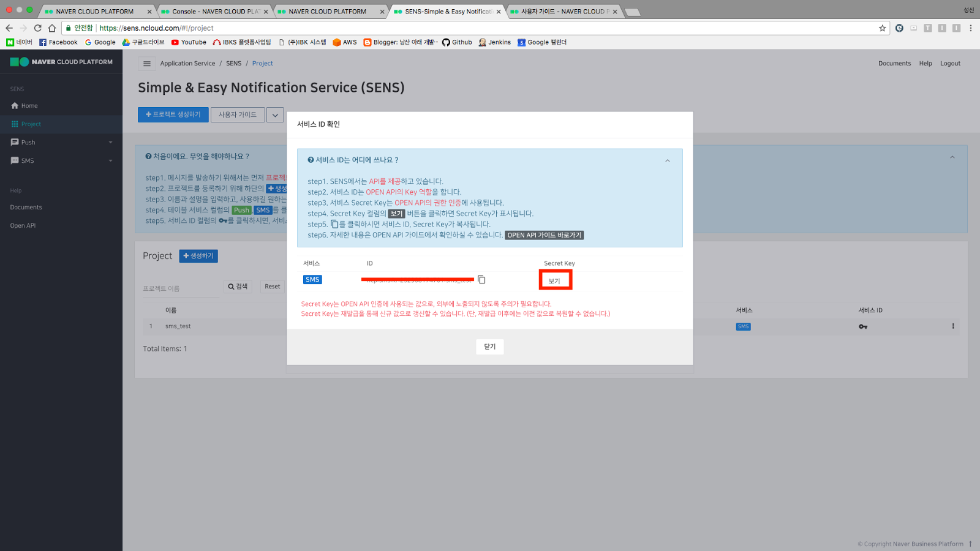Click the 검색 search button
Image resolution: width=980 pixels, height=551 pixels.
coord(238,287)
